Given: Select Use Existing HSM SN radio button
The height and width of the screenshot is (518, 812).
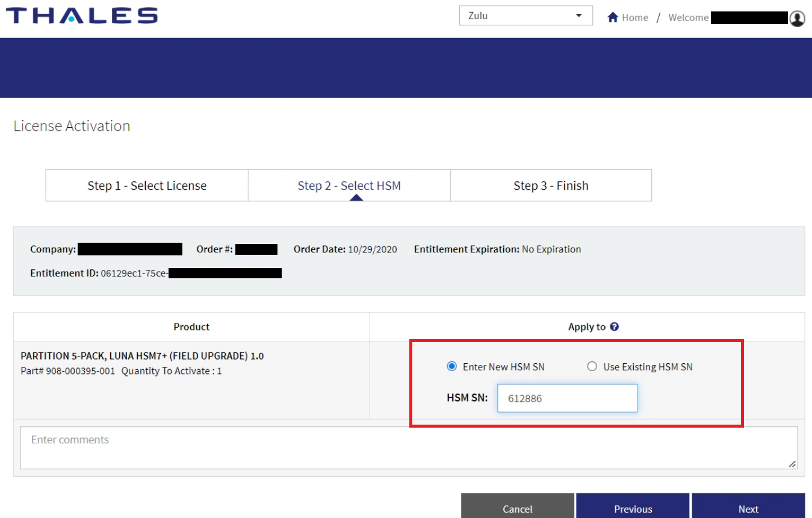Looking at the screenshot, I should pyautogui.click(x=592, y=366).
